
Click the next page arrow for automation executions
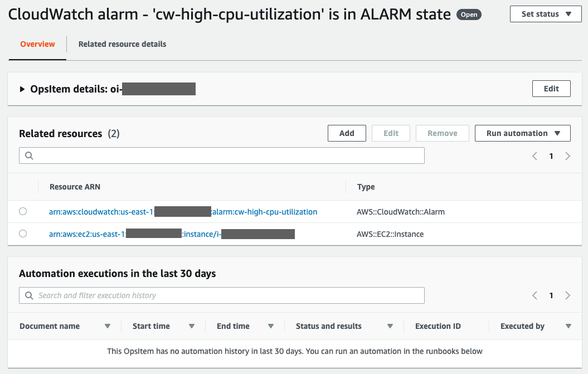(x=568, y=295)
